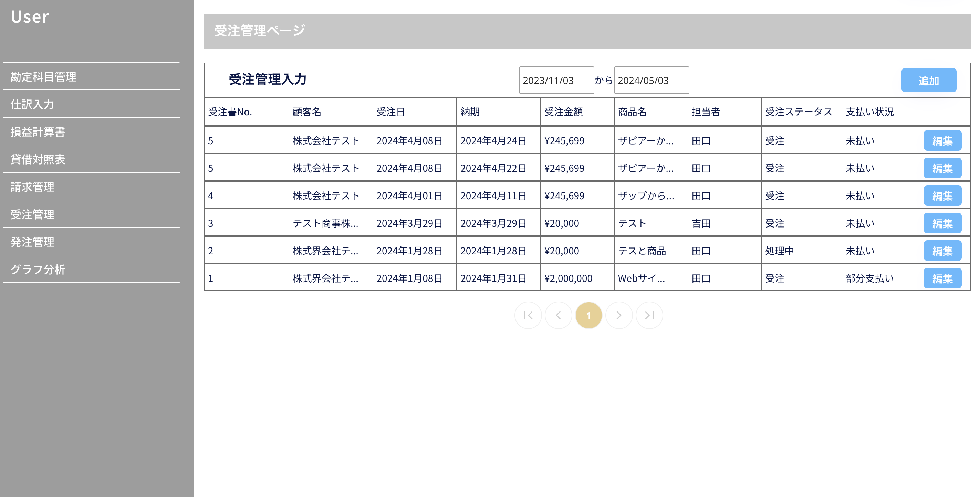Go to first page pagination icon
980x497 pixels.
click(x=528, y=315)
